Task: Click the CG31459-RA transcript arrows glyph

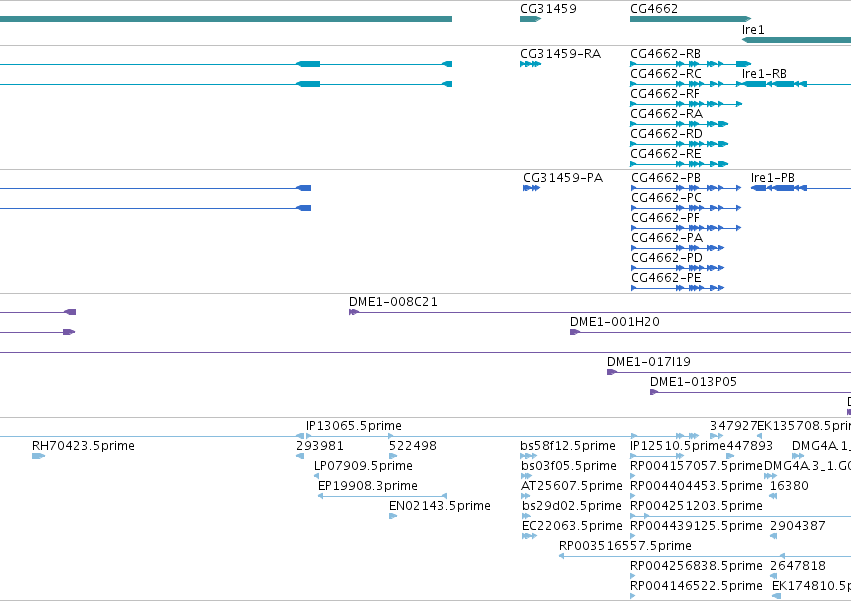Action: pyautogui.click(x=530, y=65)
